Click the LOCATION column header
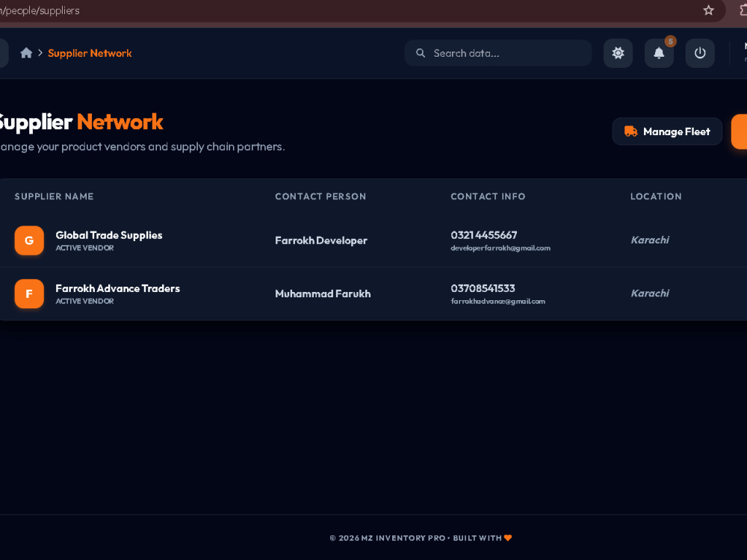747x560 pixels. [x=656, y=196]
